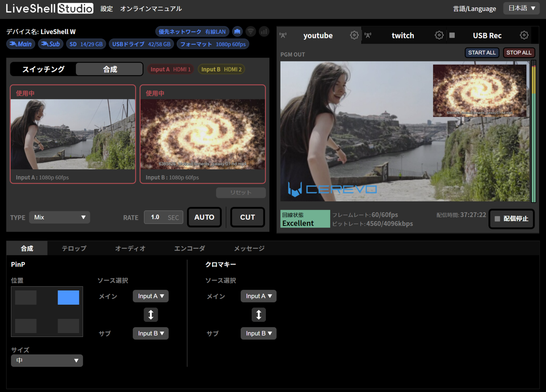Open the TYPE Mix dropdown
Screen dimensions: 546x392
[x=59, y=217]
